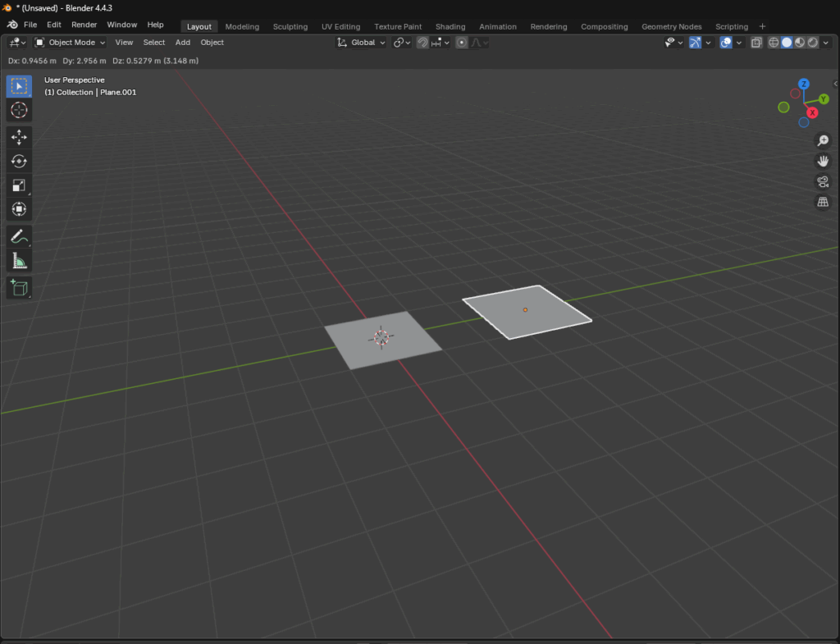Select the Select Box tool
This screenshot has height=644, width=840.
[x=19, y=86]
